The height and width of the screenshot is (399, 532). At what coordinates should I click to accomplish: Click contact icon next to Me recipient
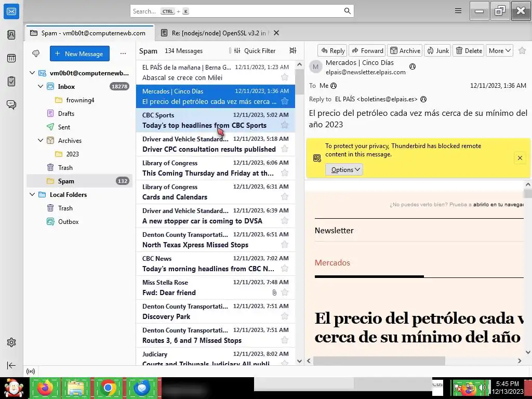[334, 86]
